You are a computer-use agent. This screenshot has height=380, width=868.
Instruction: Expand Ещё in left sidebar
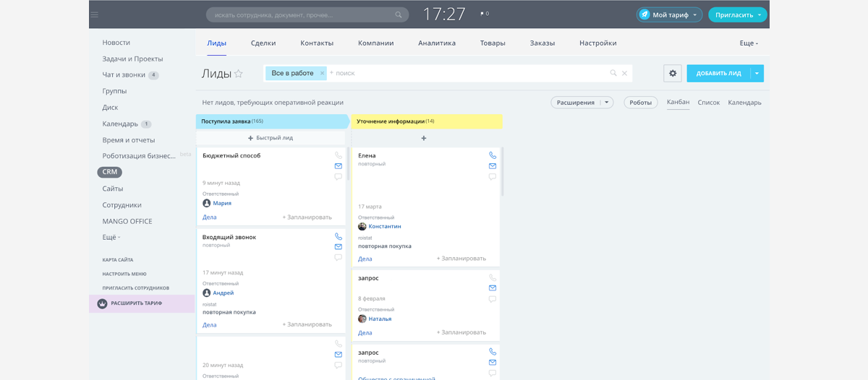click(x=111, y=237)
